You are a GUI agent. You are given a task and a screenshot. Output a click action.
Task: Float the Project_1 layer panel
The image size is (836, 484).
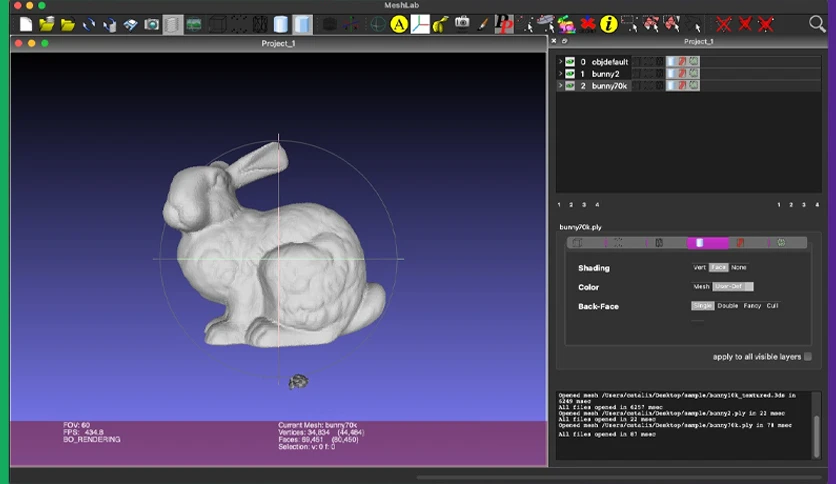tap(565, 41)
